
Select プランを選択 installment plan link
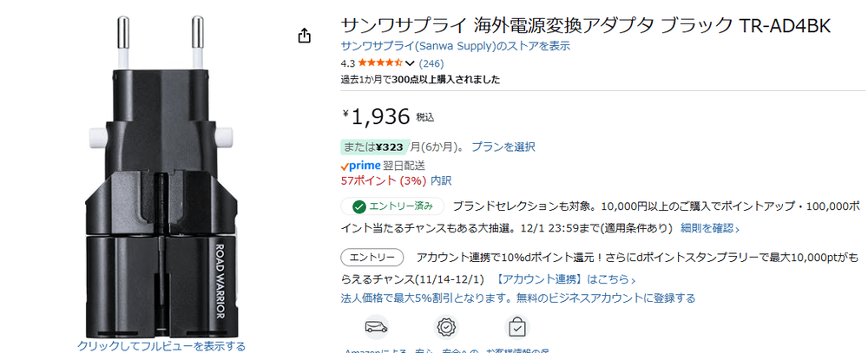coord(503,147)
